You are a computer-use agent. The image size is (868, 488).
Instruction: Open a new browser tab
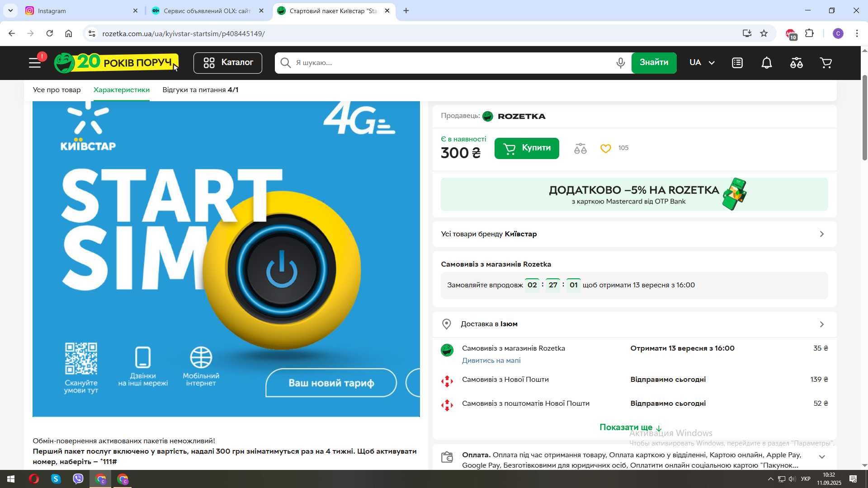(406, 11)
